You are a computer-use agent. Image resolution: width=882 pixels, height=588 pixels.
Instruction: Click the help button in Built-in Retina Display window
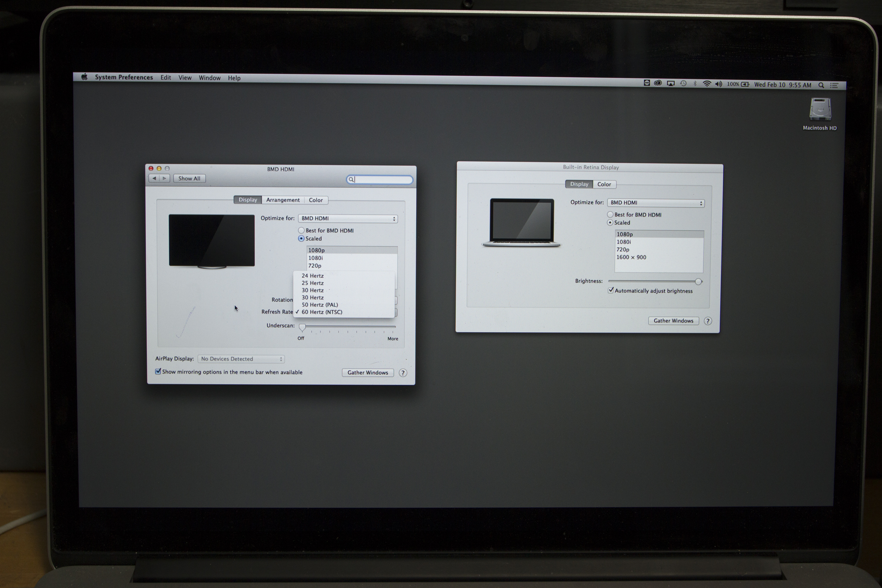[x=708, y=321]
